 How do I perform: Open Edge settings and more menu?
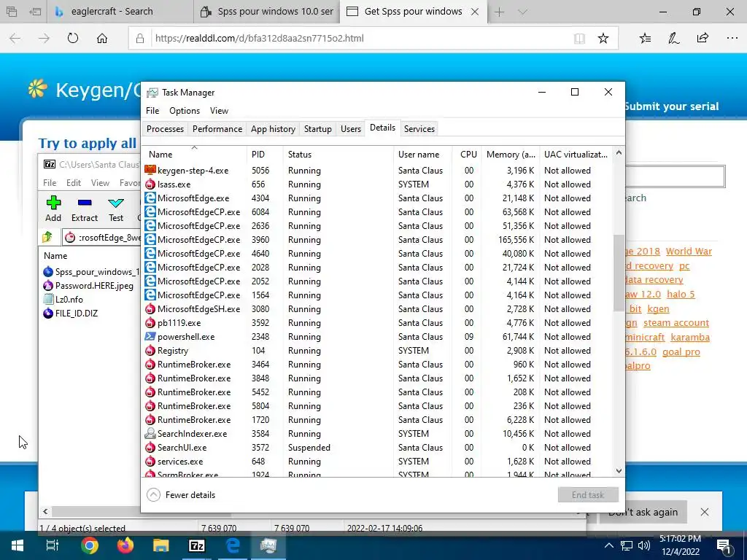pos(732,38)
